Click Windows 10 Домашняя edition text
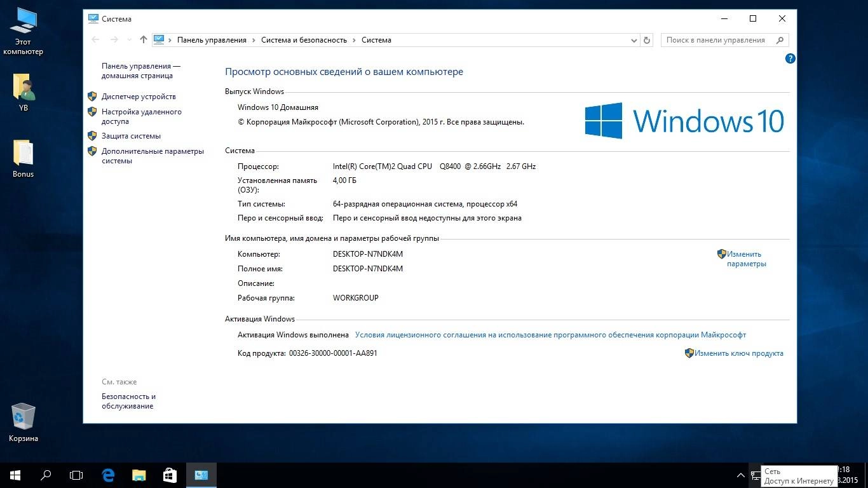868x488 pixels. (278, 107)
